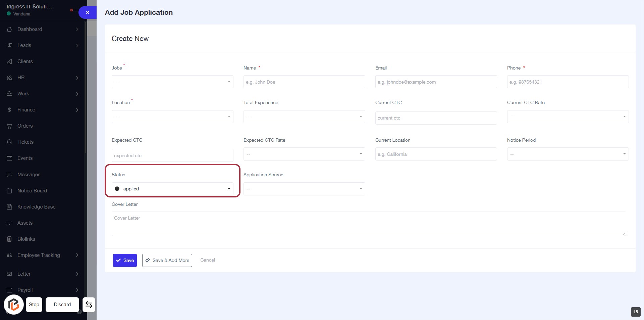Open the Status dropdown showing applied

[172, 189]
